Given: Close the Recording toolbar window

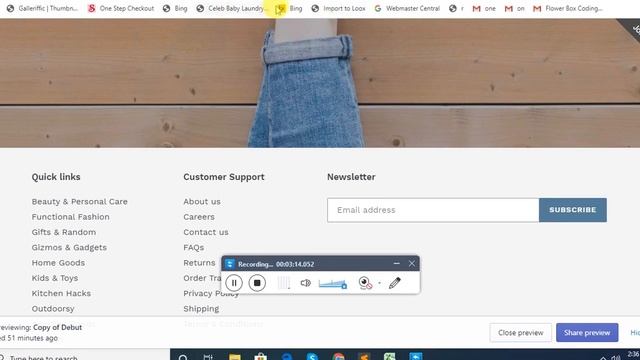Looking at the screenshot, I should [x=411, y=264].
